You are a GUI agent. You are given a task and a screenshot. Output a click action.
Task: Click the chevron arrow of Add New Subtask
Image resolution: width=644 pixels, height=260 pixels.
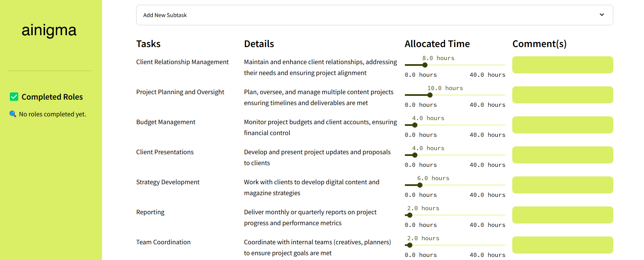click(602, 15)
